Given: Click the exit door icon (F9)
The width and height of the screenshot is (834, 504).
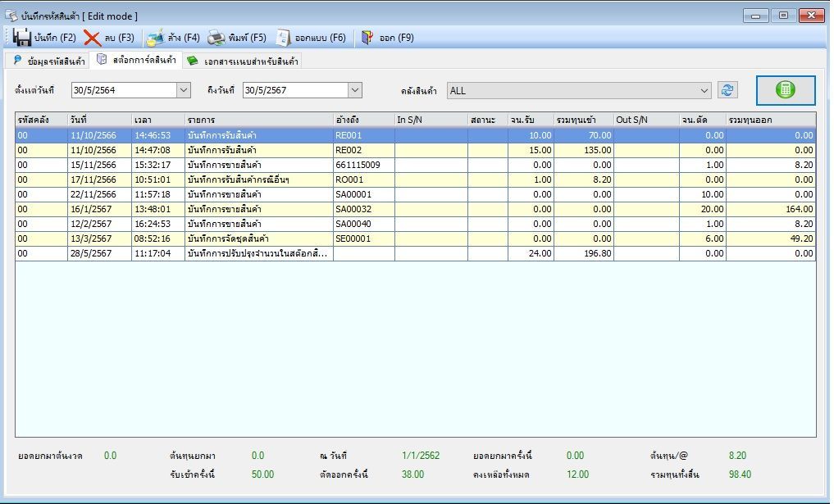Looking at the screenshot, I should 367,38.
